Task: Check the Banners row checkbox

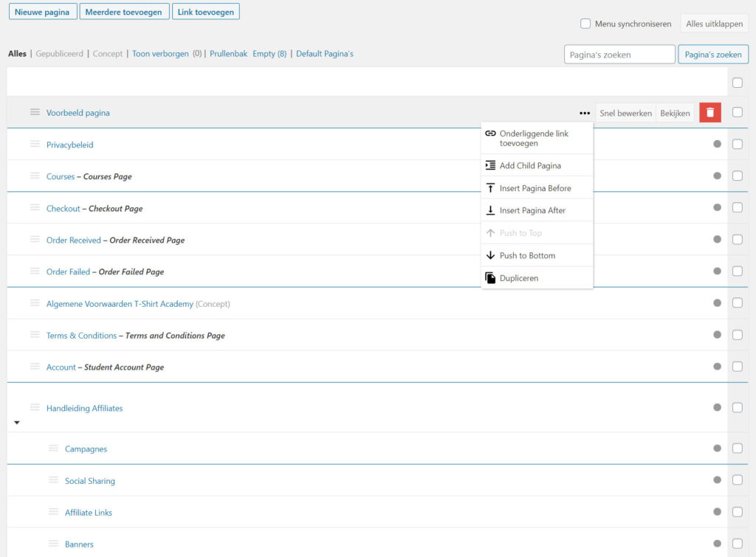Action: click(x=738, y=544)
